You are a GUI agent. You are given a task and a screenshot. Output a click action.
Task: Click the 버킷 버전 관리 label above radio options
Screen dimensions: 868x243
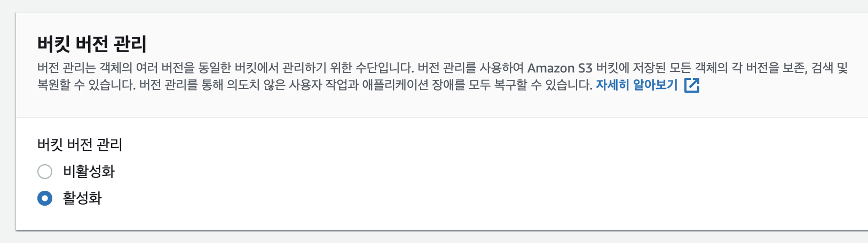pos(80,145)
